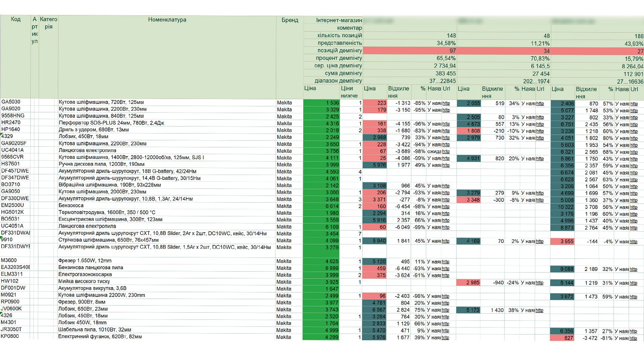Open the http link in M3600 row

(445, 261)
